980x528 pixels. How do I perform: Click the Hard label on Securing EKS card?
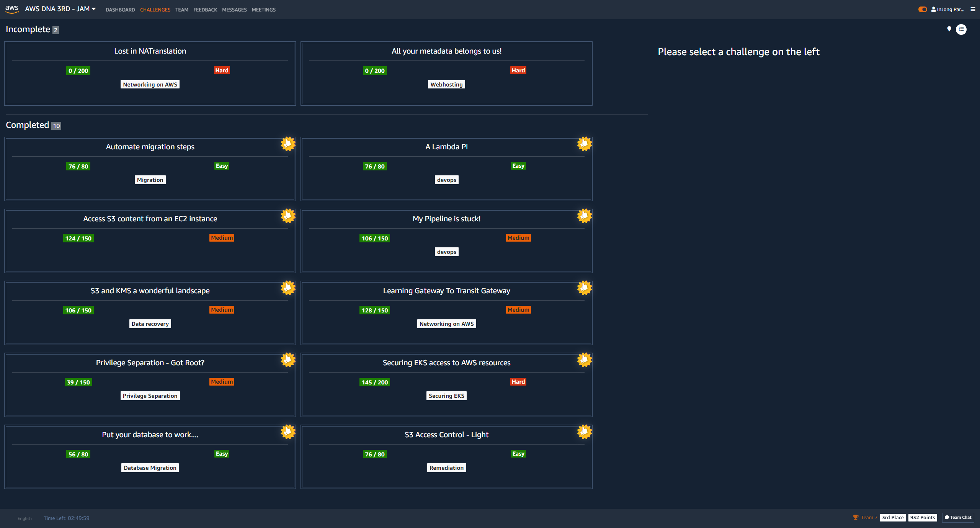point(518,382)
